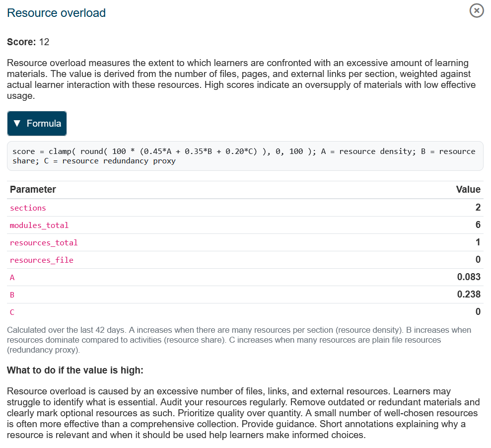Click parameter A in the table
491x448 pixels.
(12, 278)
